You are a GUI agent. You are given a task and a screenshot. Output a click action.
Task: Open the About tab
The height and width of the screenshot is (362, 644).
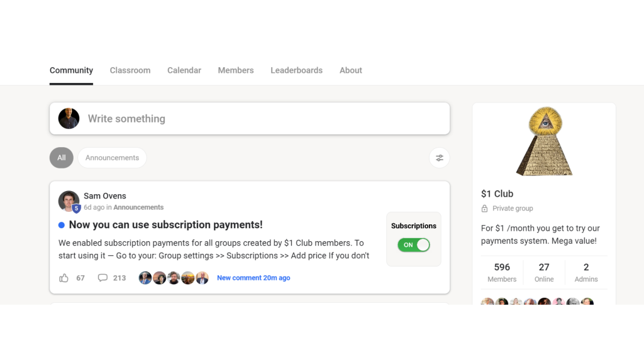tap(351, 70)
